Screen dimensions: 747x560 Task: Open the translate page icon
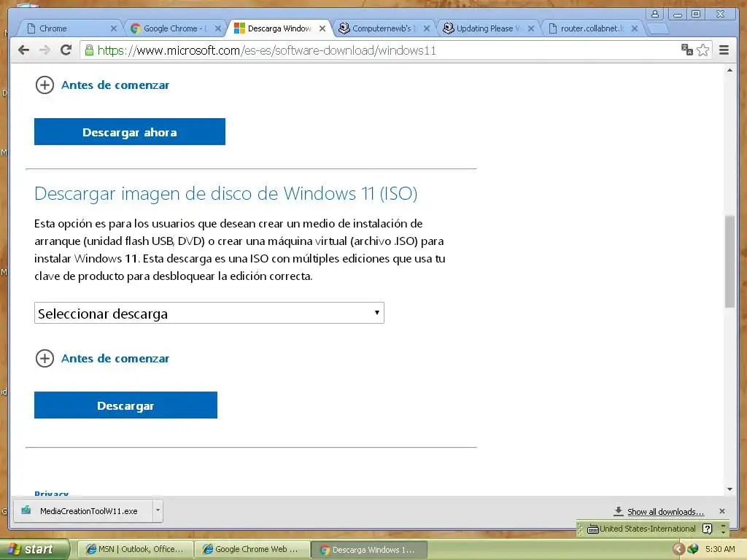pyautogui.click(x=686, y=50)
